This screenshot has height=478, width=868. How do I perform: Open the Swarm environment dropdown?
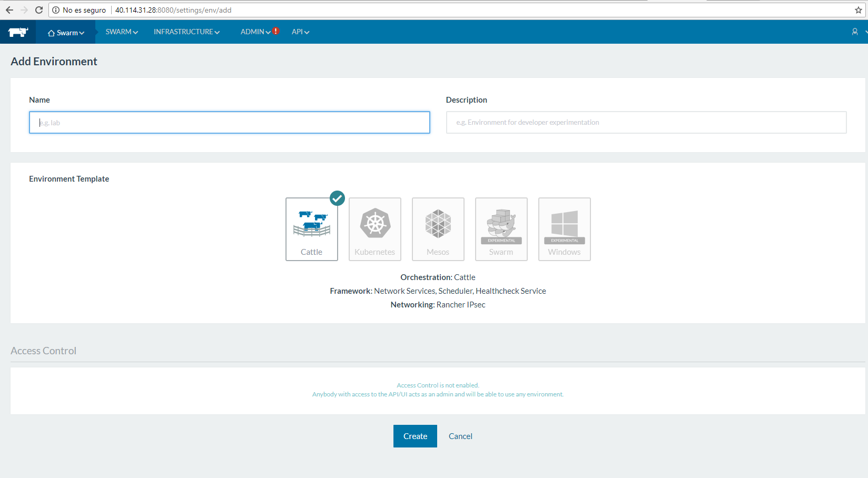tap(66, 33)
